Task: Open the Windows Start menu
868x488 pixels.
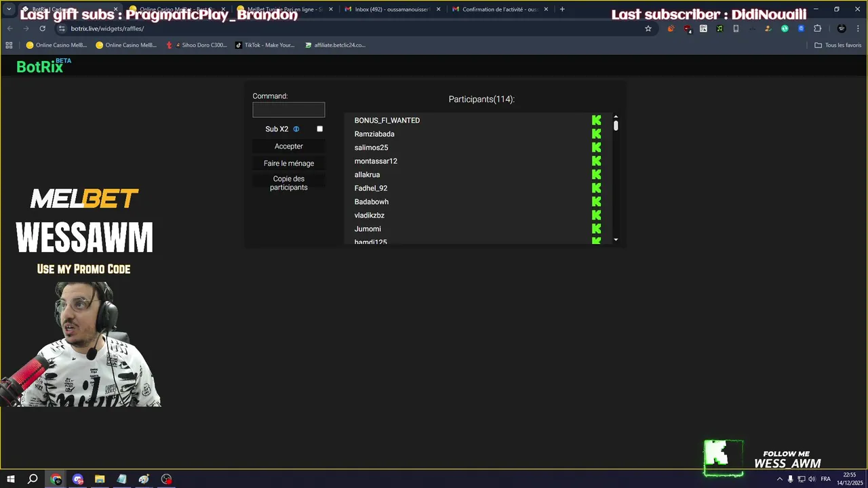Action: pyautogui.click(x=11, y=479)
